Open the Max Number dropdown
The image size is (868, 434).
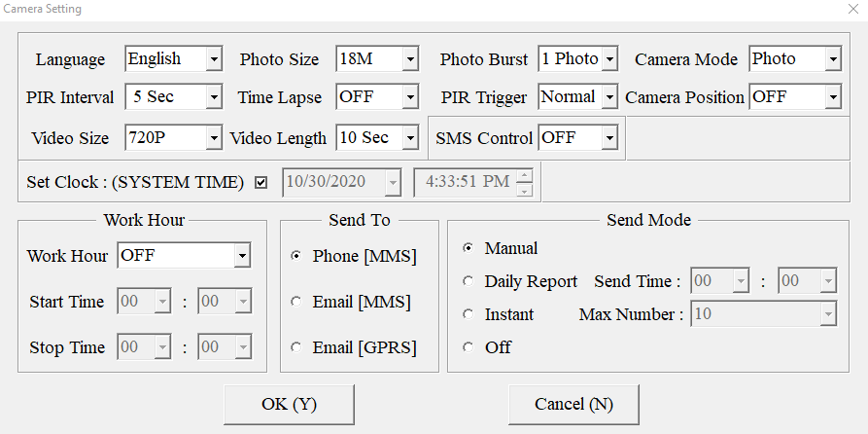click(x=763, y=314)
